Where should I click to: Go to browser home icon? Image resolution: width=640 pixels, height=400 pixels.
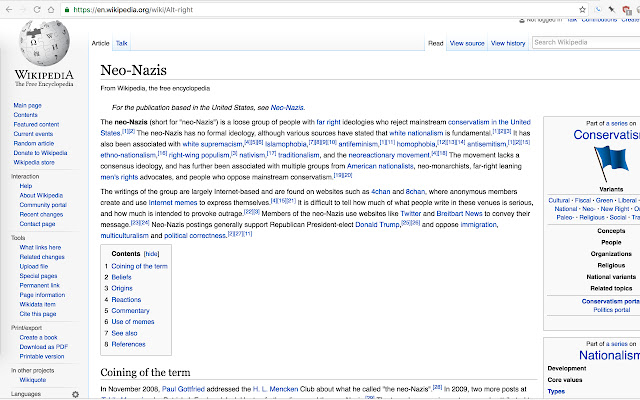click(51, 9)
